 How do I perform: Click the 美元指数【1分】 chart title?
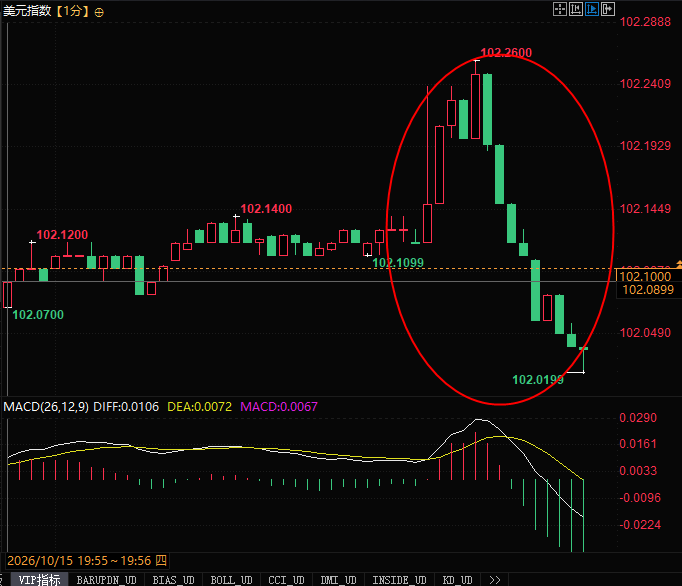pos(47,11)
